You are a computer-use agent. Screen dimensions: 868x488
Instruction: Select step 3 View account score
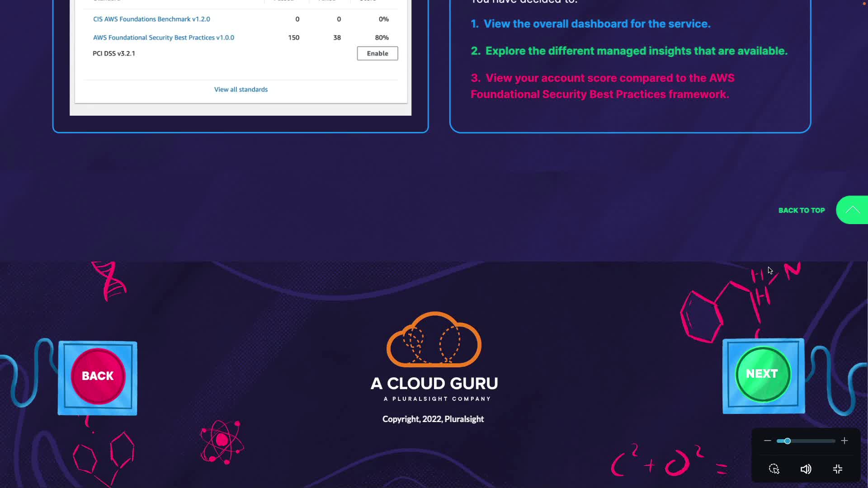tap(602, 86)
